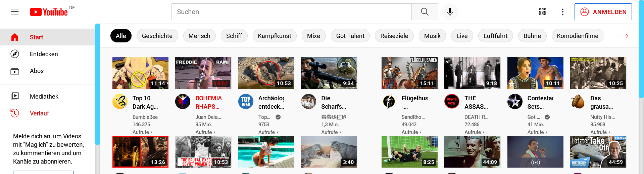Open the Industrial Revolution 10:25 thumbnail
The height and width of the screenshot is (174, 644).
coord(598,73)
